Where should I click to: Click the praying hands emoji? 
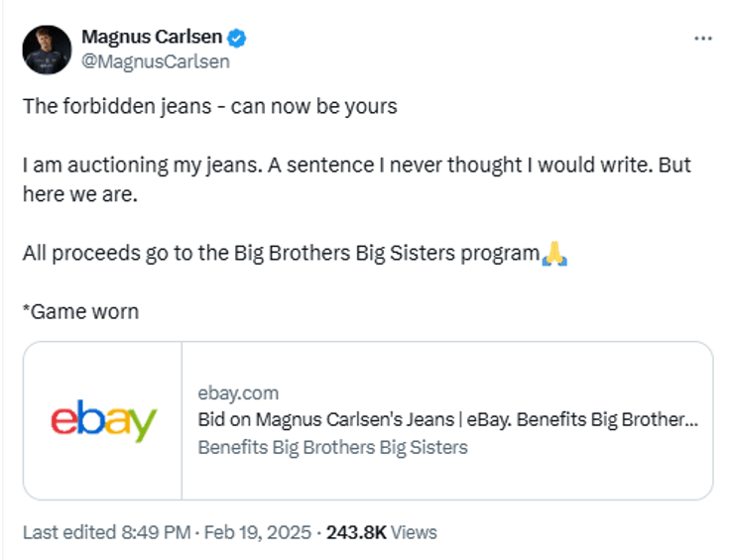point(553,253)
